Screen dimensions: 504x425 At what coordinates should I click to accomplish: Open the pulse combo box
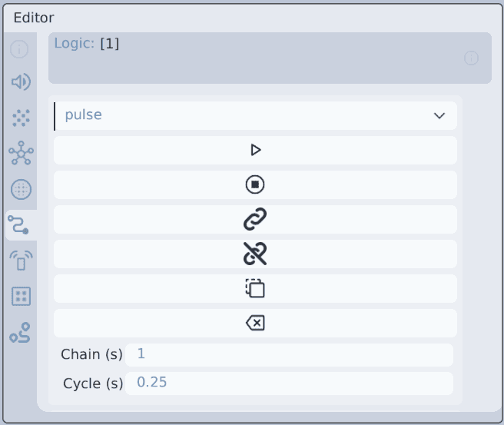tap(255, 116)
